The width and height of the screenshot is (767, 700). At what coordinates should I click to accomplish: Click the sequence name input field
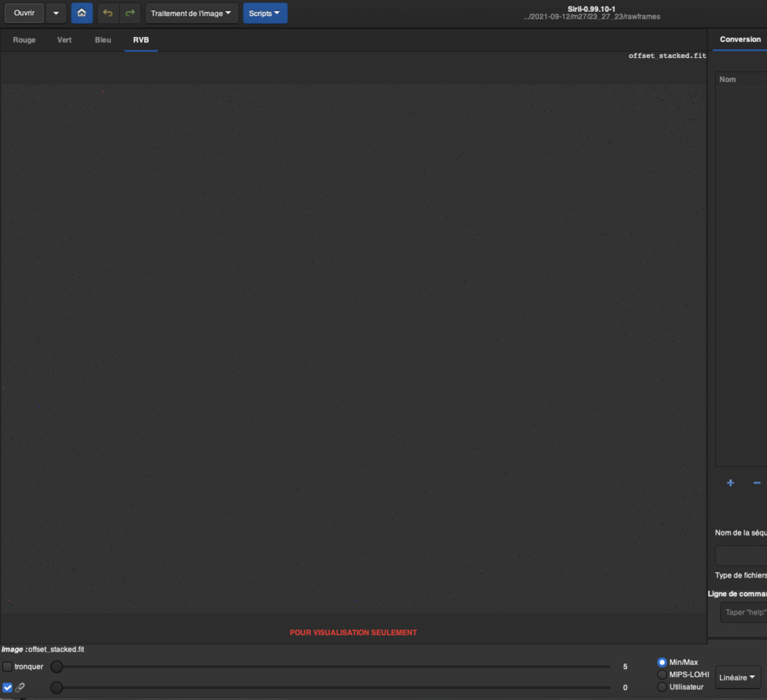(x=741, y=555)
